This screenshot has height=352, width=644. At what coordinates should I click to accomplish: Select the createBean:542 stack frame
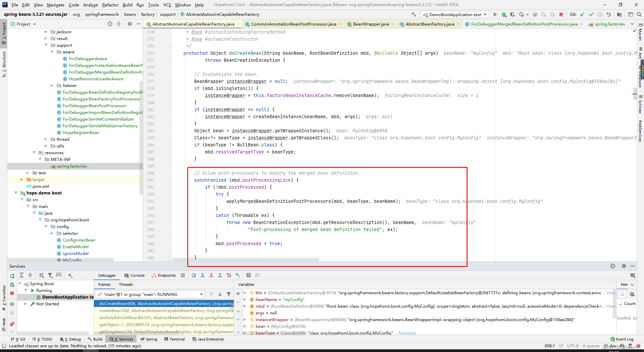164,311
